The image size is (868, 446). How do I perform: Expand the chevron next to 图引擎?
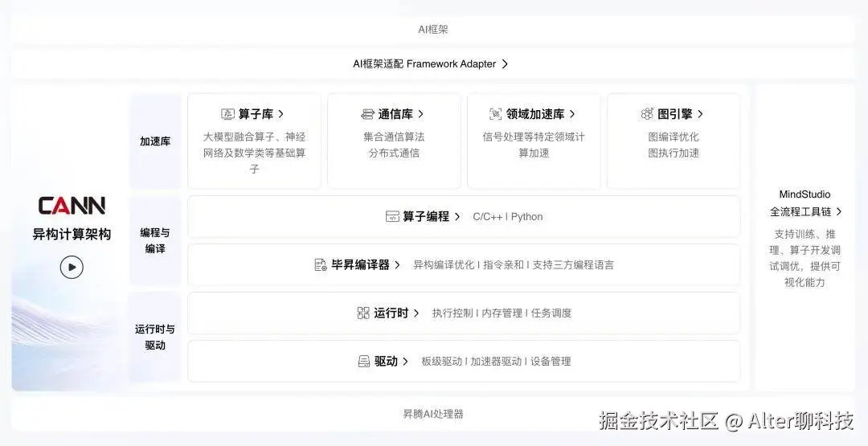[x=700, y=114]
